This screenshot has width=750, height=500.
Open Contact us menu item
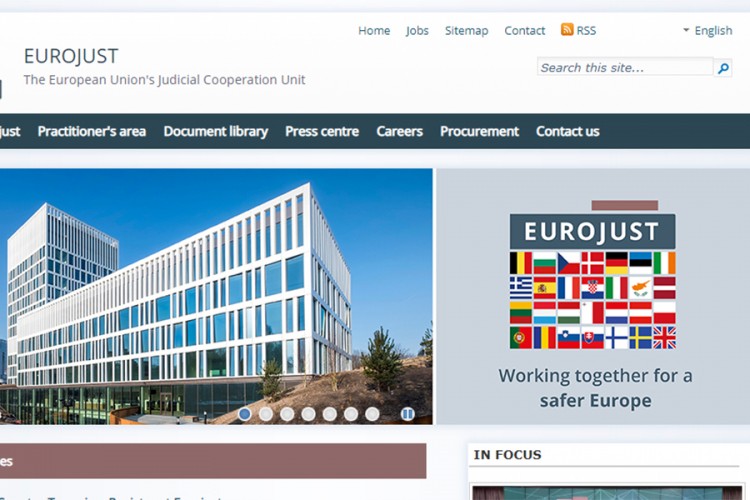pos(568,131)
